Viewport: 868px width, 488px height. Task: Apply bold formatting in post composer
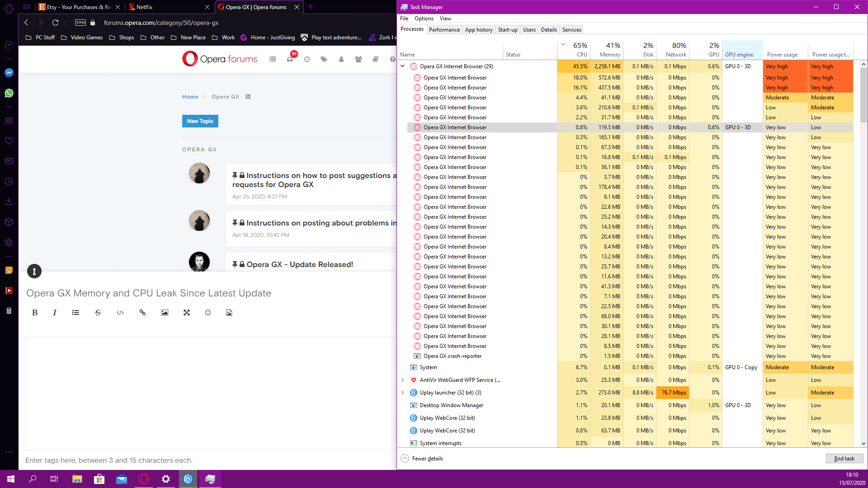pos(35,313)
